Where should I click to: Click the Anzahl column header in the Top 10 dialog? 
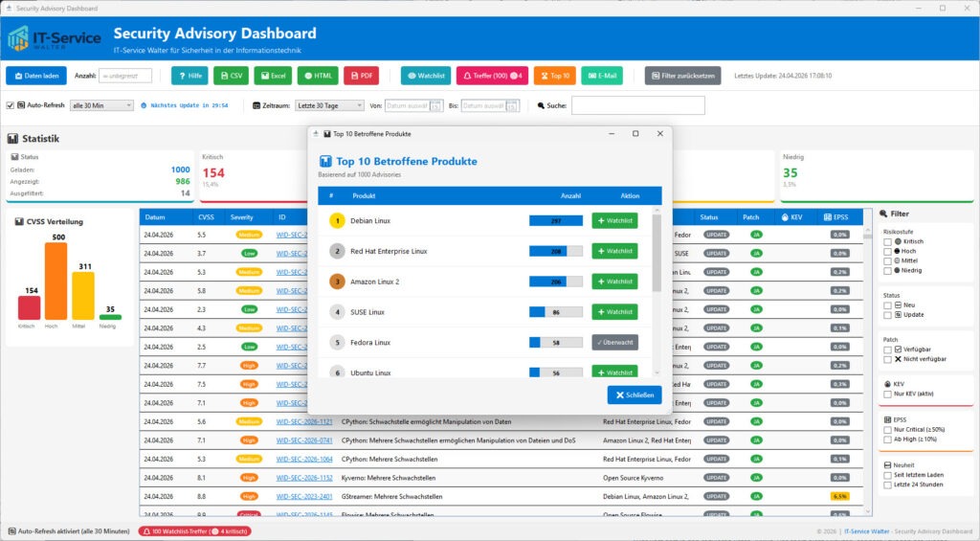(570, 195)
